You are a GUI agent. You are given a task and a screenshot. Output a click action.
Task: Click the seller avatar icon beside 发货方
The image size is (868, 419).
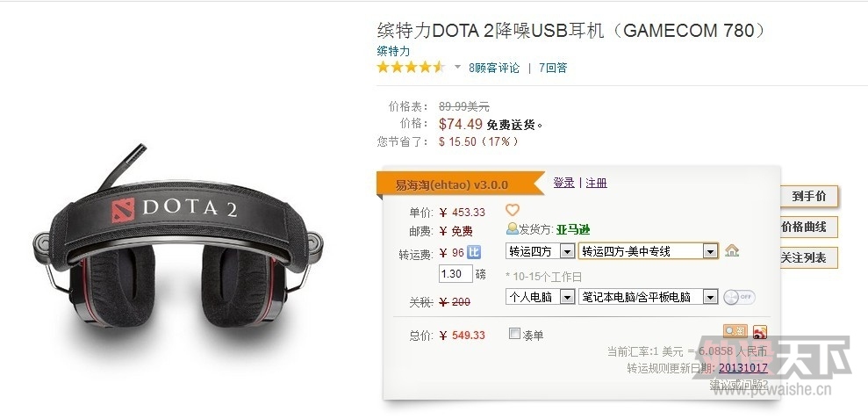tap(512, 228)
